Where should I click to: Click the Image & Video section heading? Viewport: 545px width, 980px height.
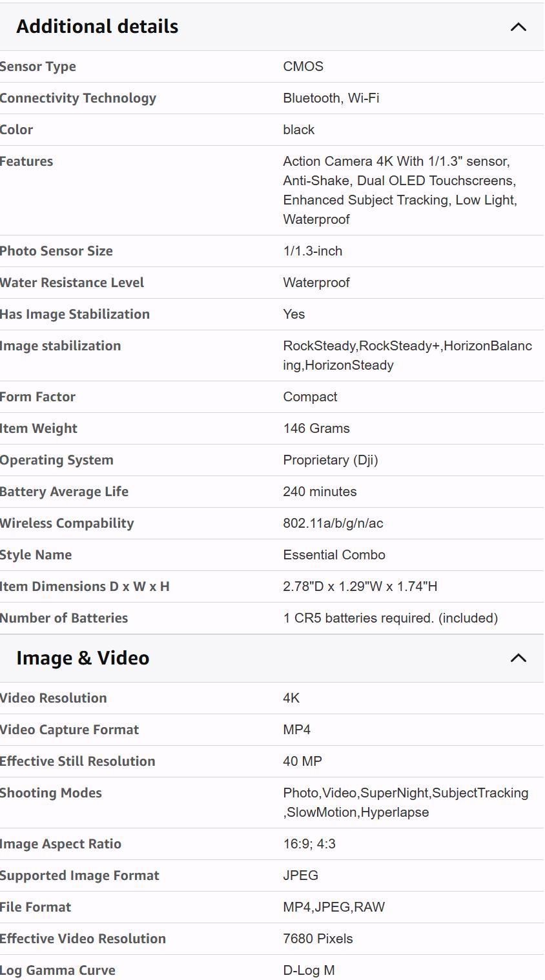point(83,658)
